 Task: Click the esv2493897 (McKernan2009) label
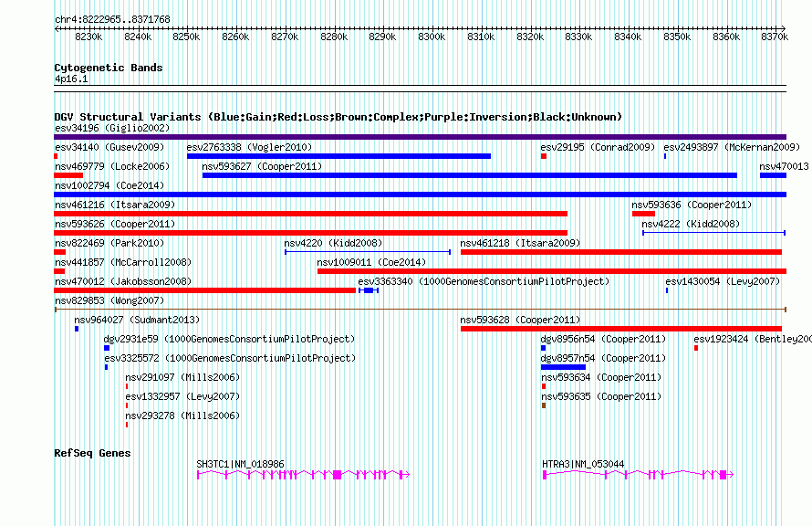pos(732,147)
